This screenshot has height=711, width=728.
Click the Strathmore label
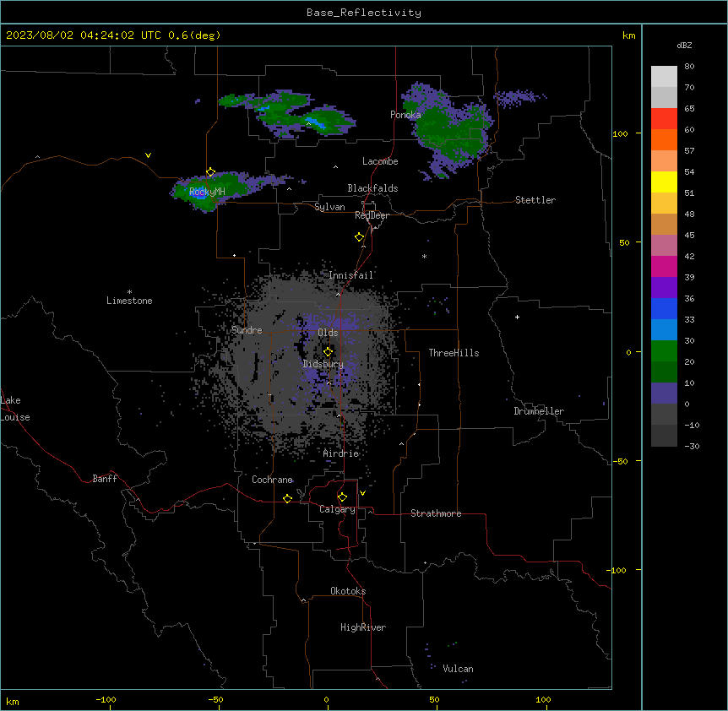(x=436, y=513)
